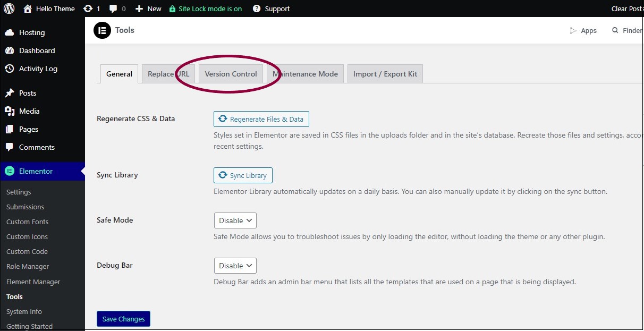Click the updates arrows icon showing 1

pos(88,9)
